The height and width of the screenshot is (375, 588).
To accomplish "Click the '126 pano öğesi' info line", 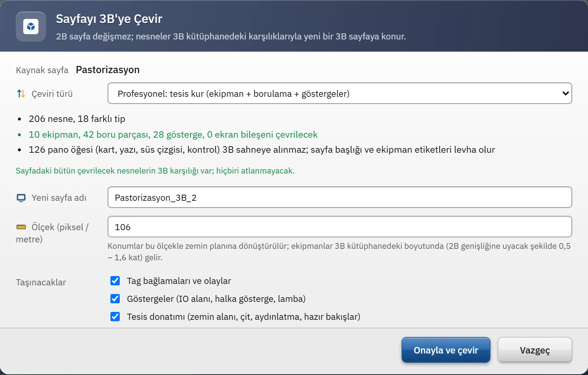I will [x=262, y=149].
